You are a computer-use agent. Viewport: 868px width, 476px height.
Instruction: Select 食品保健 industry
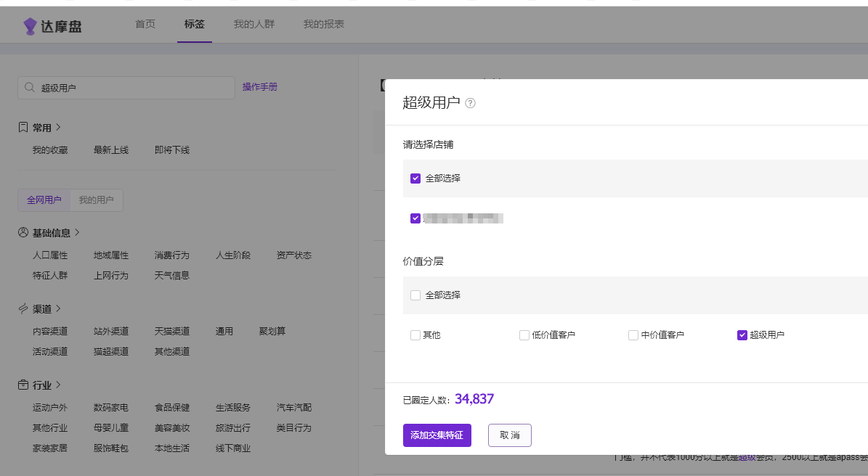pyautogui.click(x=171, y=408)
